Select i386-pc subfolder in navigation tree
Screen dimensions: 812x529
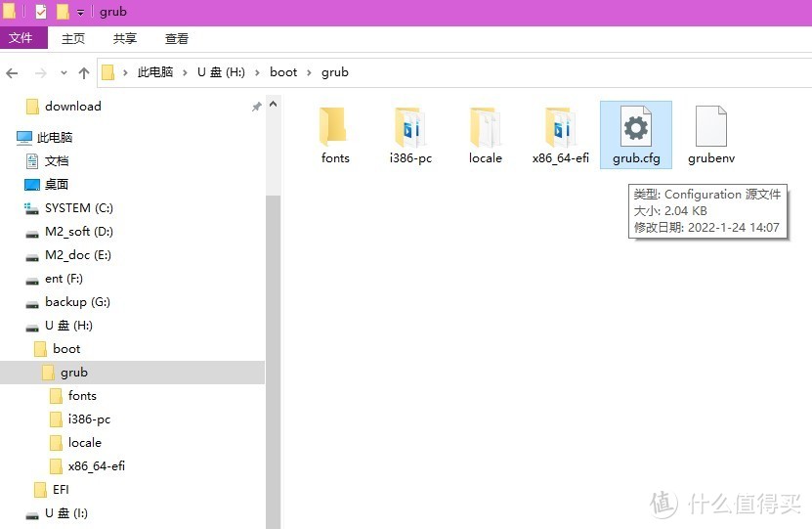pyautogui.click(x=89, y=419)
